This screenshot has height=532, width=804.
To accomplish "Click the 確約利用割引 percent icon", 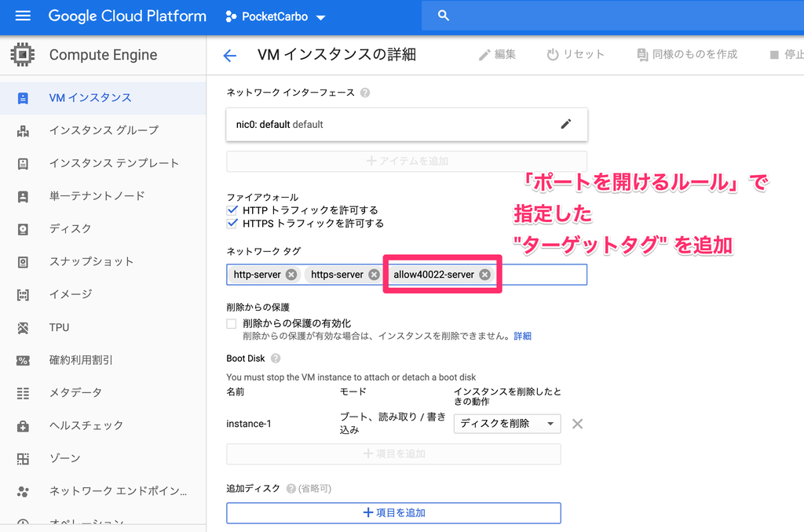I will [23, 361].
